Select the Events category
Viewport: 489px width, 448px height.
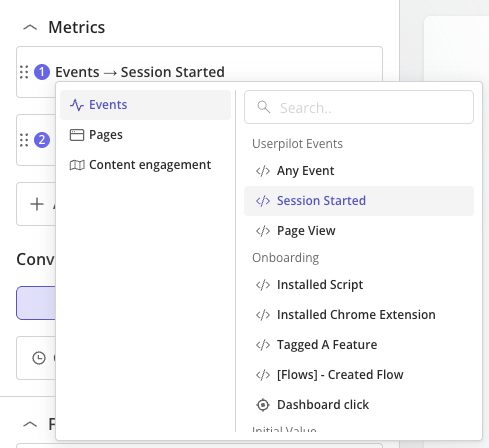tap(145, 105)
